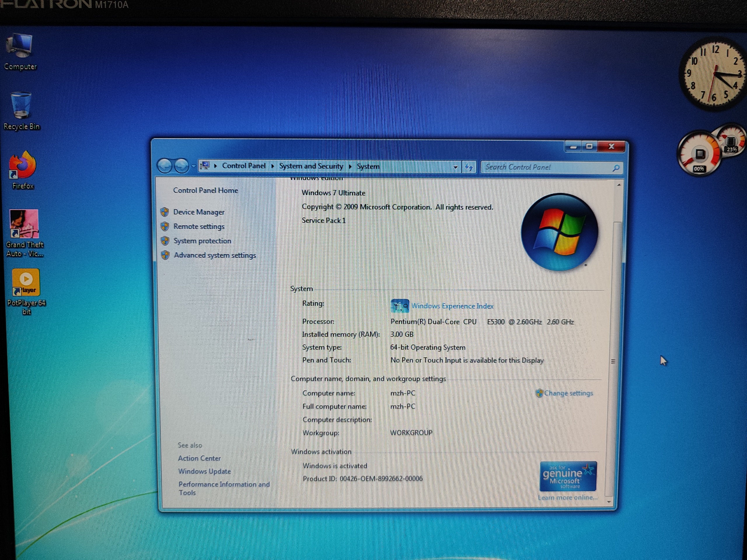The width and height of the screenshot is (747, 560).
Task: Click Learn more online link
Action: 568,498
